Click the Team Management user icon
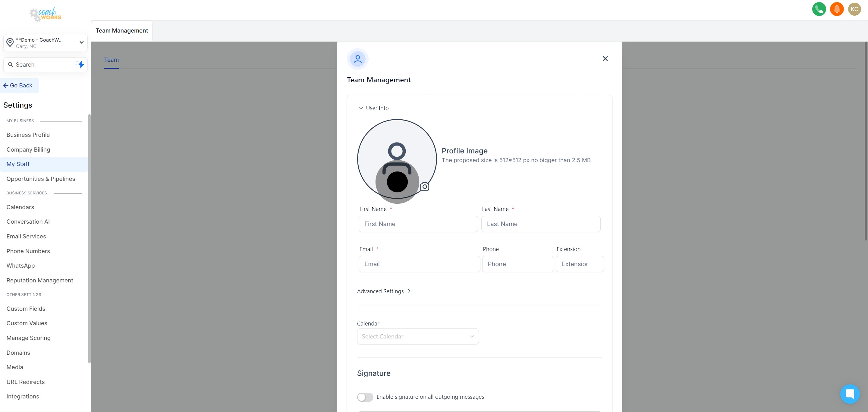 [358, 58]
